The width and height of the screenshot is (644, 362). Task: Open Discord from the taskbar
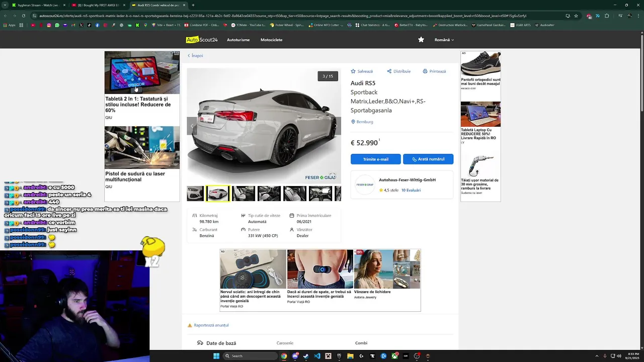pyautogui.click(x=295, y=356)
